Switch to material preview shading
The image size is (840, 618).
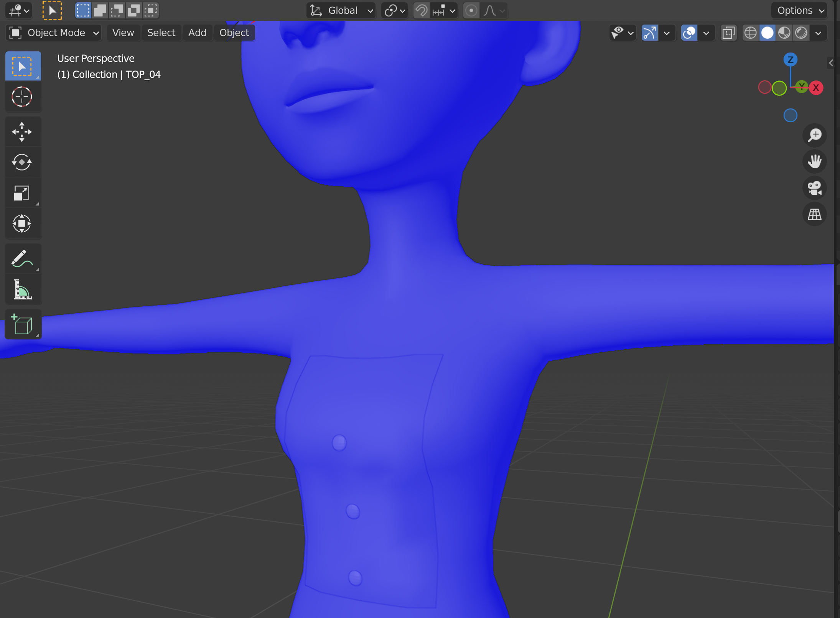[x=784, y=33]
